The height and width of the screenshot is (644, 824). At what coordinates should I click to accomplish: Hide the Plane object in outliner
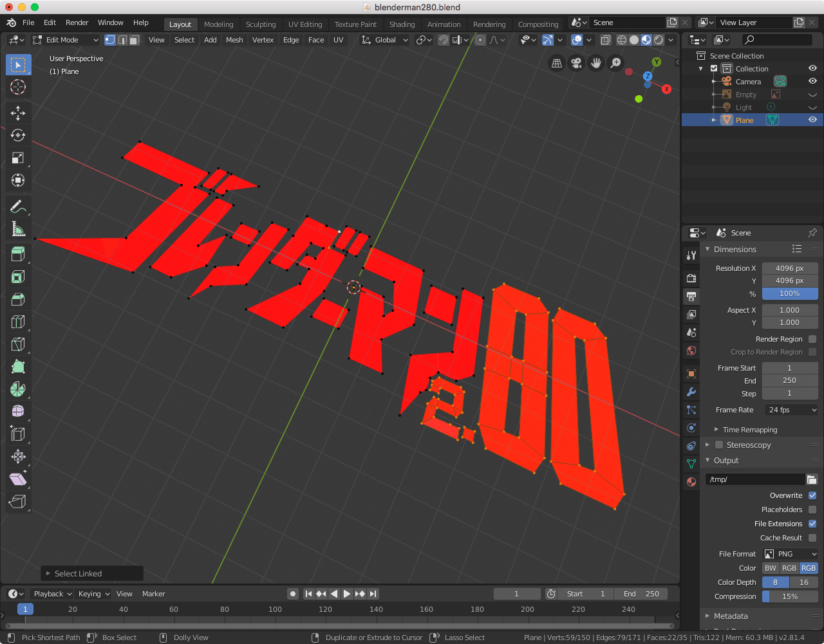pyautogui.click(x=812, y=120)
